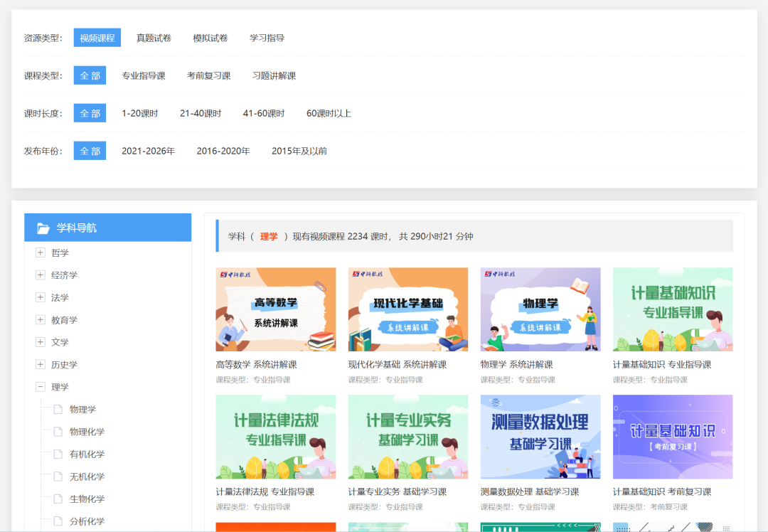Filter by 60课时以上 length
This screenshot has width=768, height=532.
(329, 113)
